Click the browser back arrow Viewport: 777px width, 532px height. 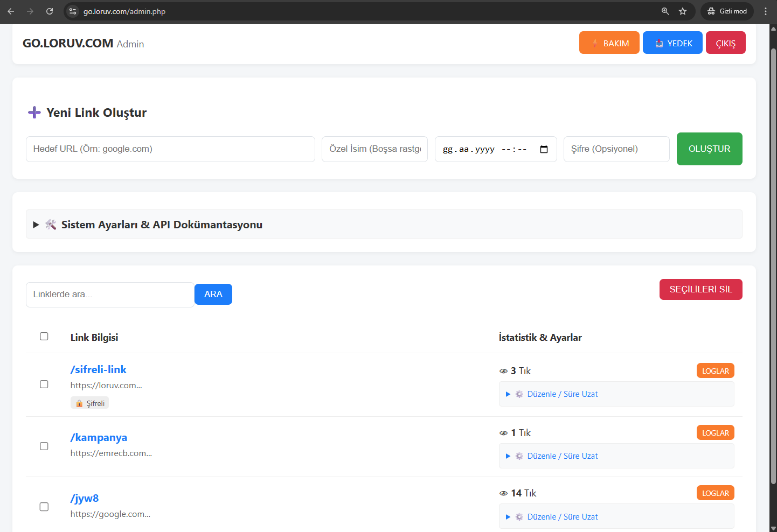pos(11,11)
